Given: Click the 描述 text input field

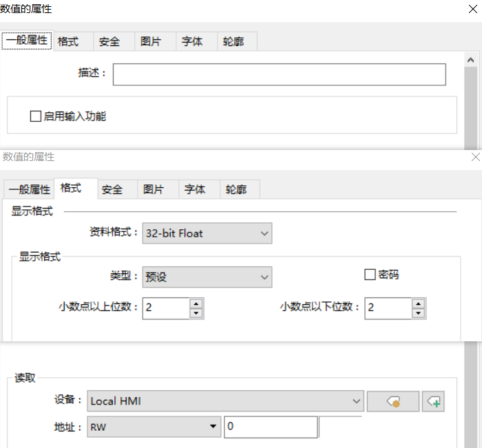Looking at the screenshot, I should [x=280, y=74].
